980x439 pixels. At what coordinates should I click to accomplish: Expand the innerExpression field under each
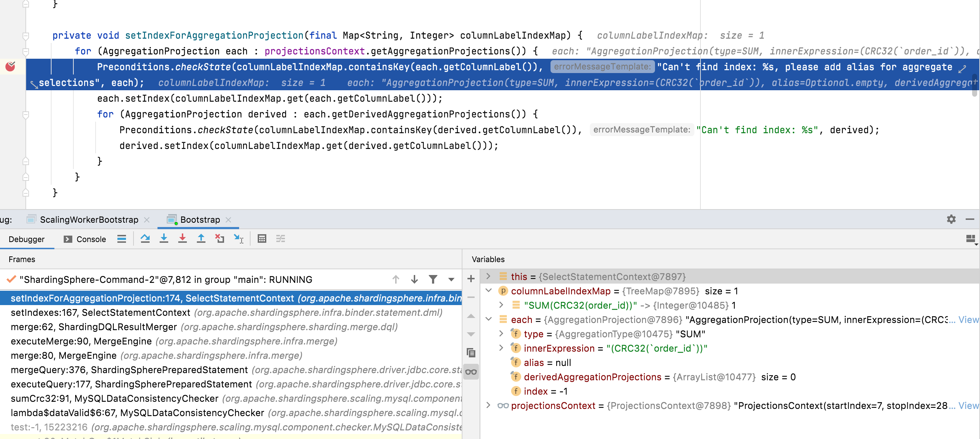coord(501,348)
